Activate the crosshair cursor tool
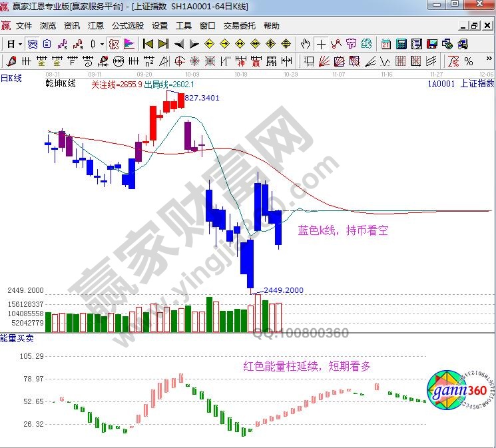 click(x=321, y=44)
